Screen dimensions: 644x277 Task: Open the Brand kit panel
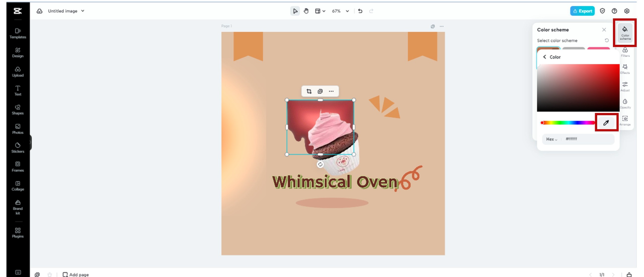(18, 207)
